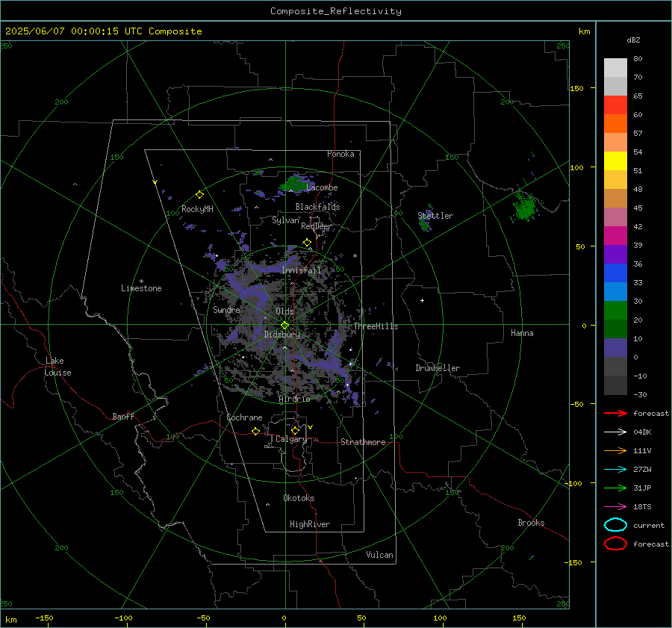The width and height of the screenshot is (672, 628).
Task: Select the 20 dBZ green color swatch
Action: (x=615, y=311)
